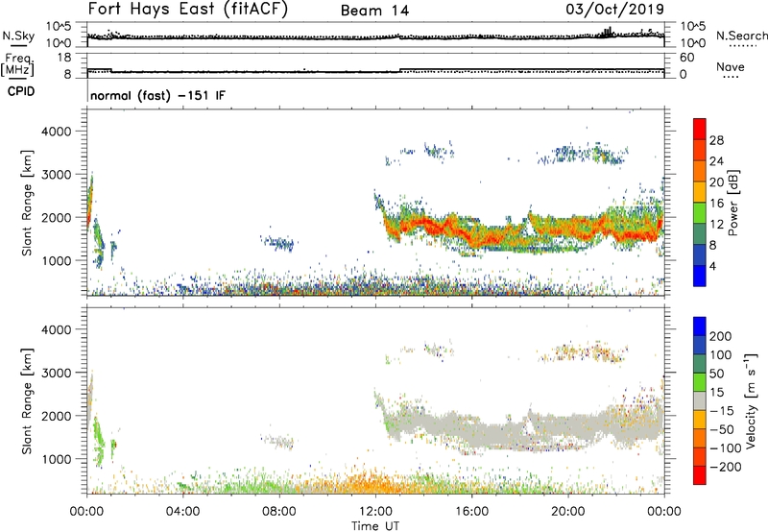Click the 'Power [dB]' colorbar label

(732, 203)
